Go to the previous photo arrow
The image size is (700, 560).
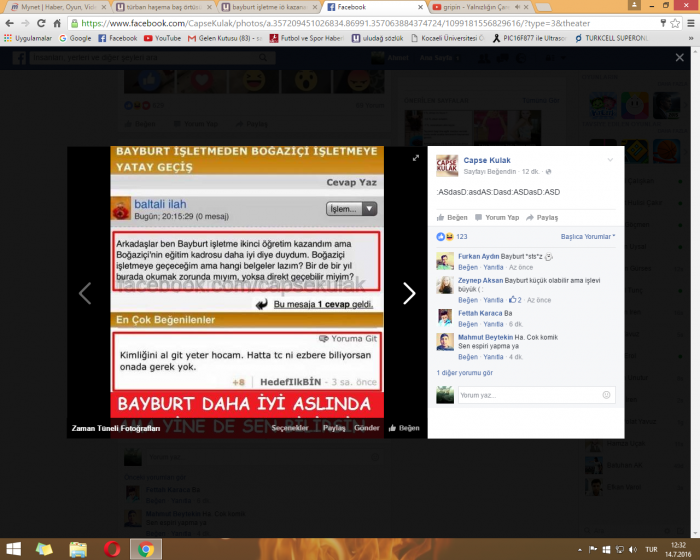coord(85,293)
